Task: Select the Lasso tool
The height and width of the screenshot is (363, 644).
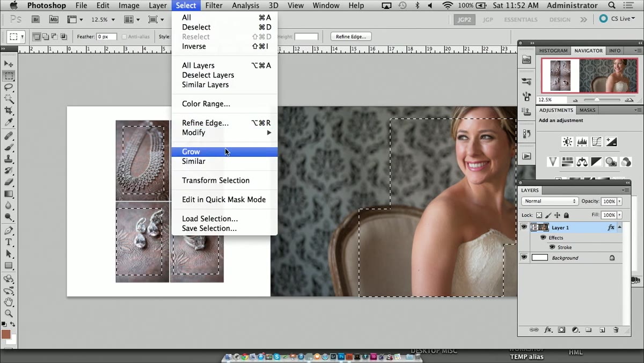Action: click(x=9, y=87)
